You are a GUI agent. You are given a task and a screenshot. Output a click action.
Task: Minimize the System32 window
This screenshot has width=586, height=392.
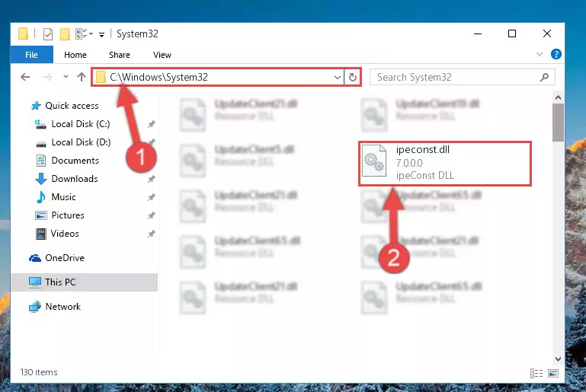[x=478, y=33]
